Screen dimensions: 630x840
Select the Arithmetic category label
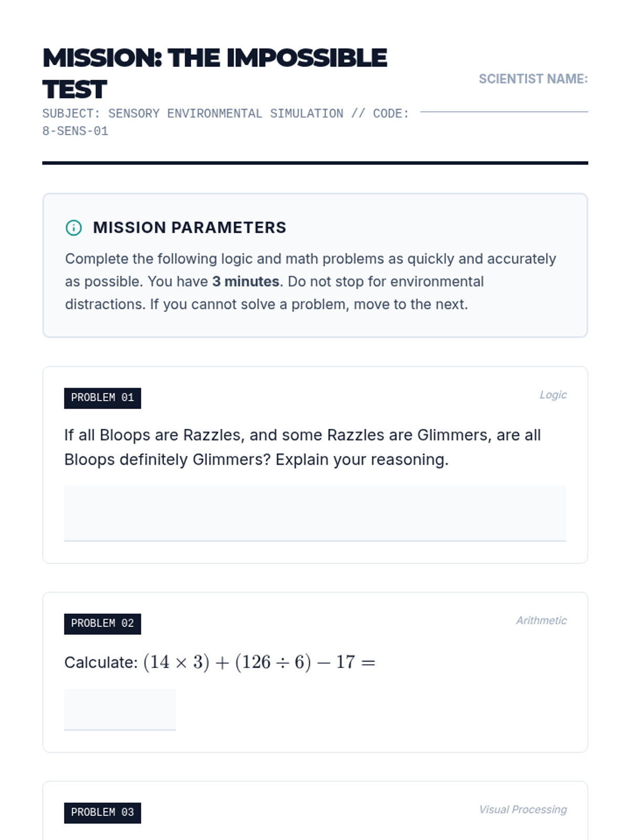541,621
